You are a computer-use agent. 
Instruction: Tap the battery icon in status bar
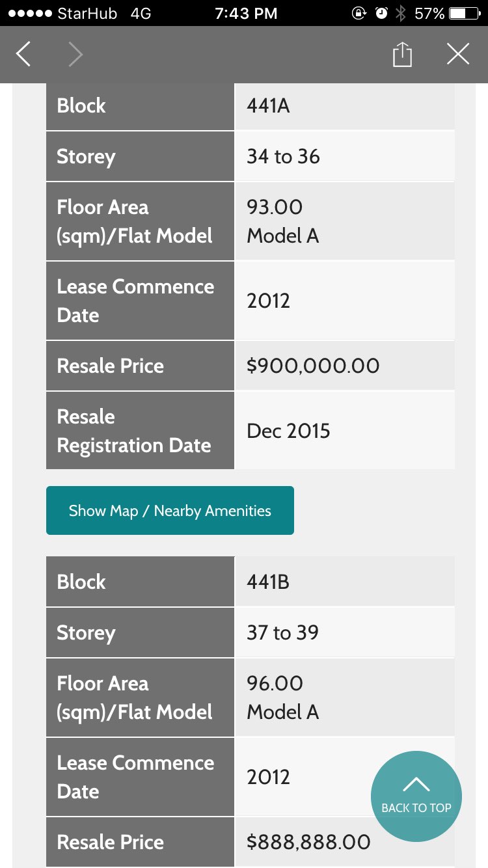pyautogui.click(x=465, y=13)
